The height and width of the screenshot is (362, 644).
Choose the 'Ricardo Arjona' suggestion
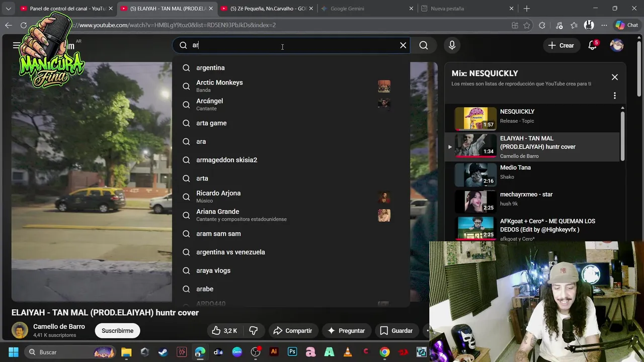[291, 197]
